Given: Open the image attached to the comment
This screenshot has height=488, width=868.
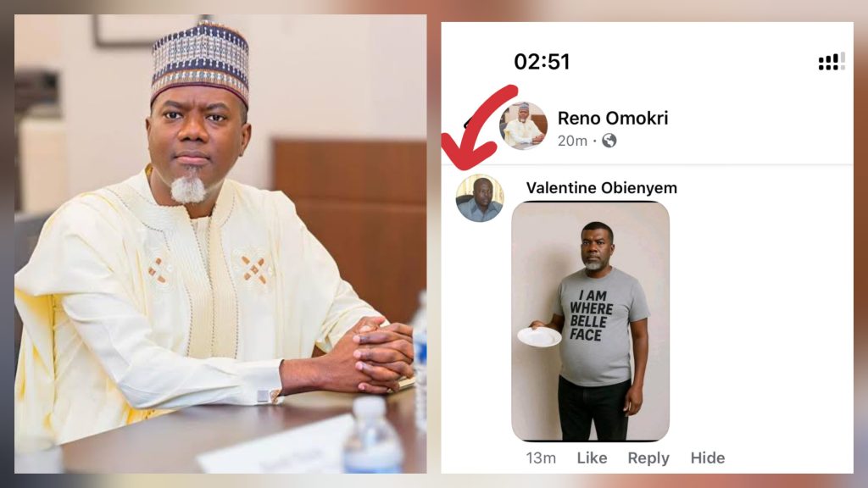Looking at the screenshot, I should click(x=591, y=322).
